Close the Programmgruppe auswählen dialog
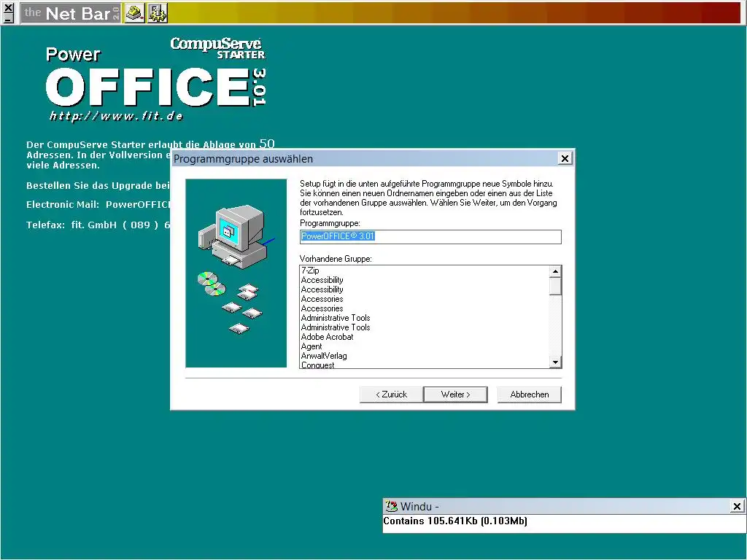 (565, 158)
